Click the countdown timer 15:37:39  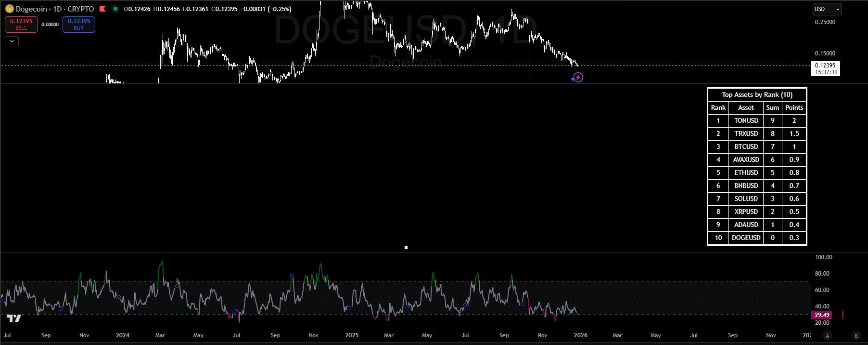(x=826, y=72)
